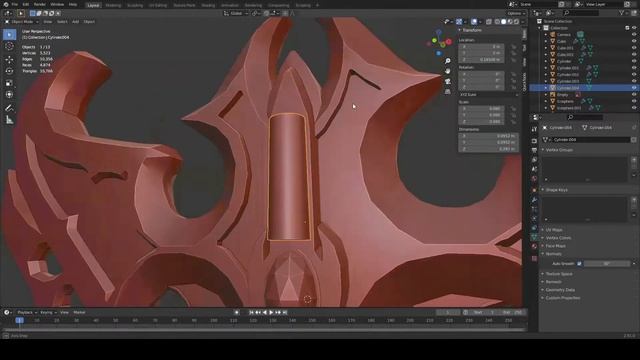Image resolution: width=640 pixels, height=360 pixels.
Task: Click the Blender logo icon
Action: point(5,4)
